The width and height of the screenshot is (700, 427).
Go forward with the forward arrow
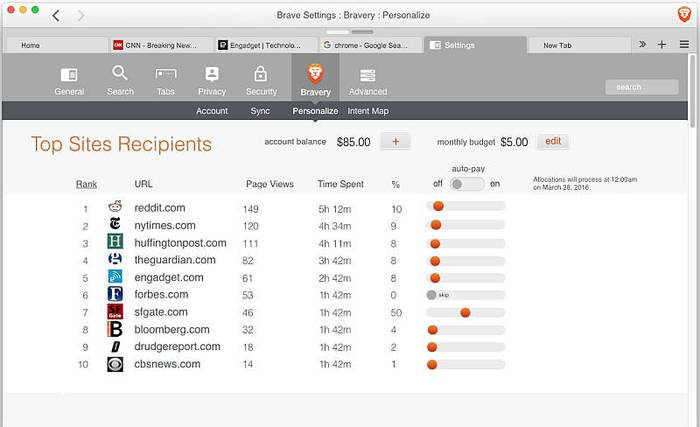[x=81, y=16]
